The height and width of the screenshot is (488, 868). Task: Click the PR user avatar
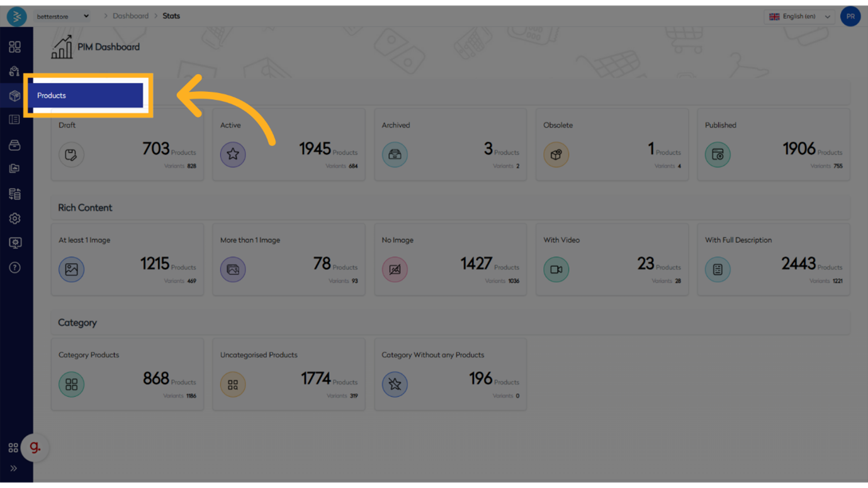(x=850, y=16)
